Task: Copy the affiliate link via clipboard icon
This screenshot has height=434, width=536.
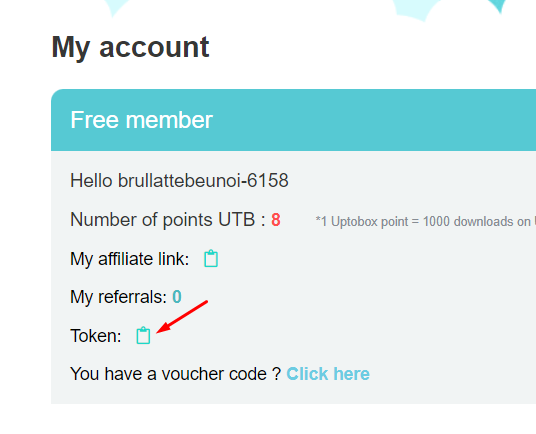Action: point(211,258)
